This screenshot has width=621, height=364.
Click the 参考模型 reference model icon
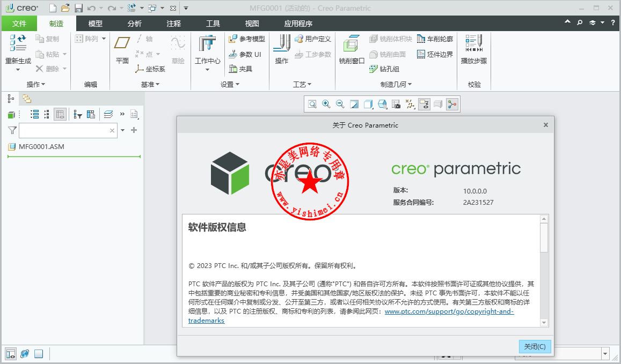(247, 39)
